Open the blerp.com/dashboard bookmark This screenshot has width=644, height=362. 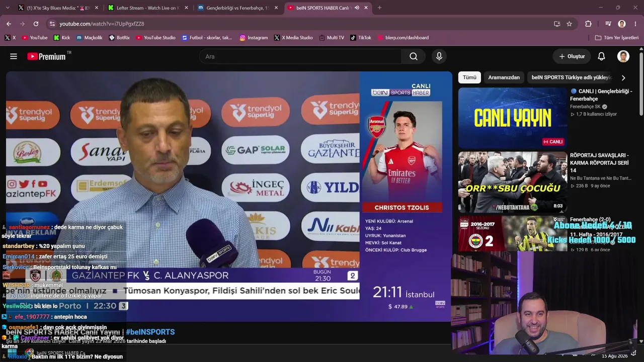point(403,38)
